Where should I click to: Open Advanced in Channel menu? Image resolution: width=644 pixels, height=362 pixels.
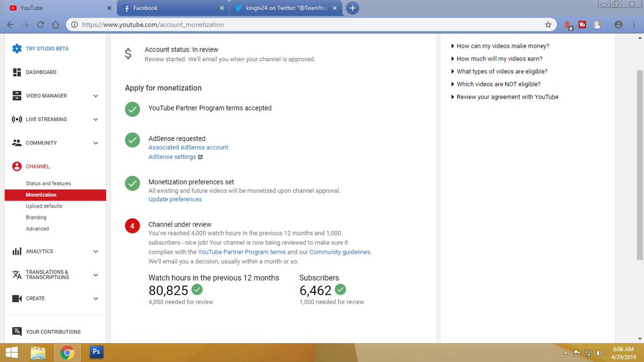[37, 228]
